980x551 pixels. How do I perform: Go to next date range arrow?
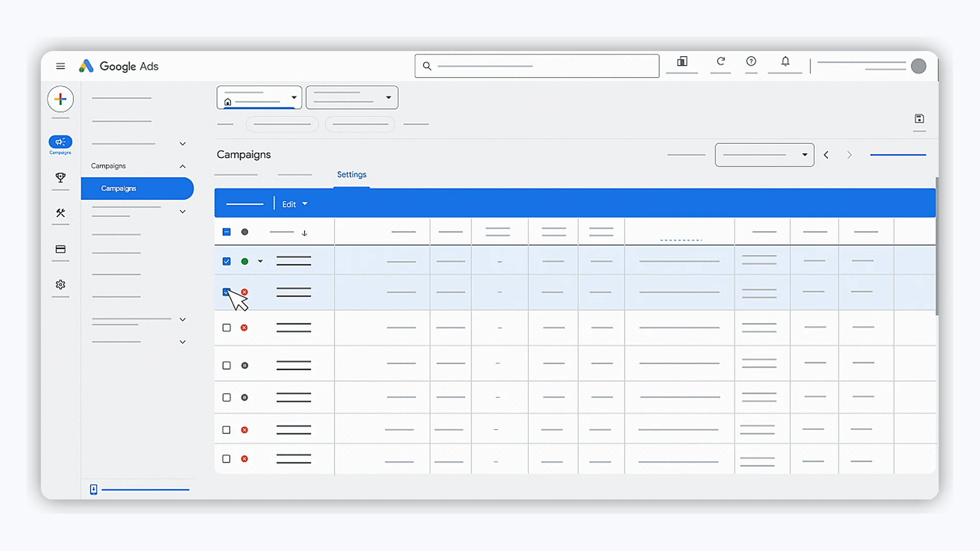coord(849,155)
